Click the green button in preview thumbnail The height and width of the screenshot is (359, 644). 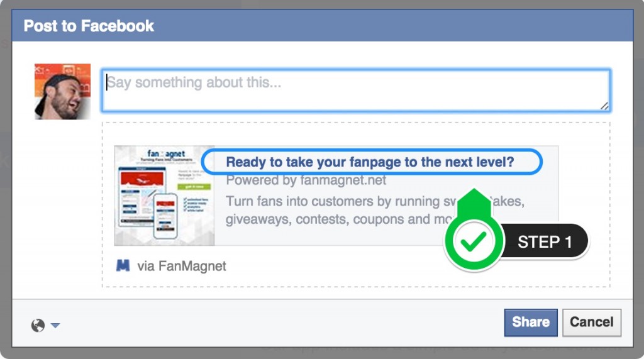coord(194,187)
